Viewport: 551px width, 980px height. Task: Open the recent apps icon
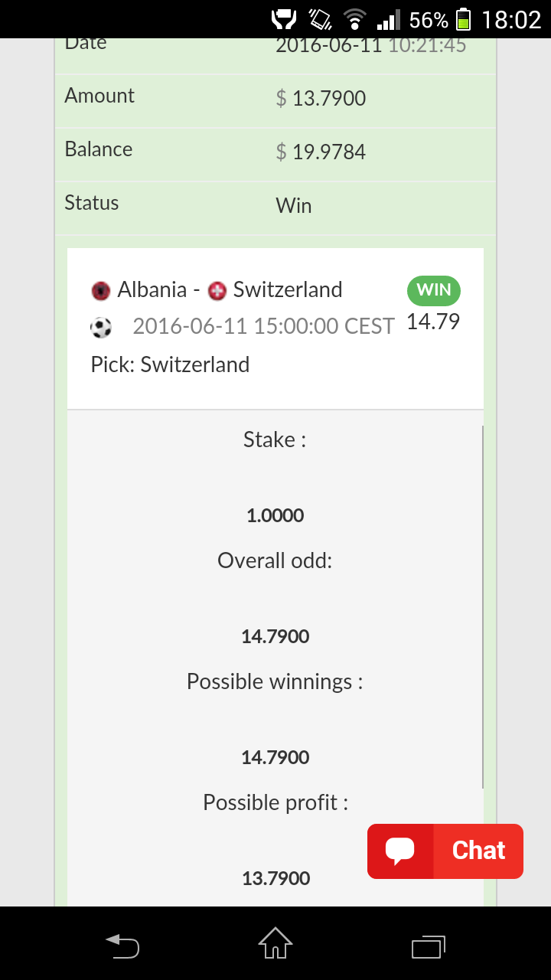[x=429, y=946]
